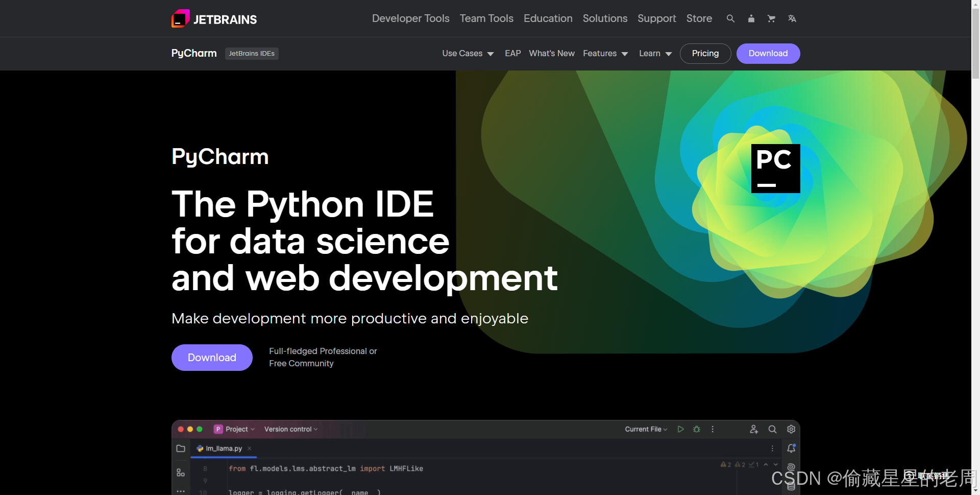Screen dimensions: 980x495
Task: Go to the EAP page
Action: [512, 54]
